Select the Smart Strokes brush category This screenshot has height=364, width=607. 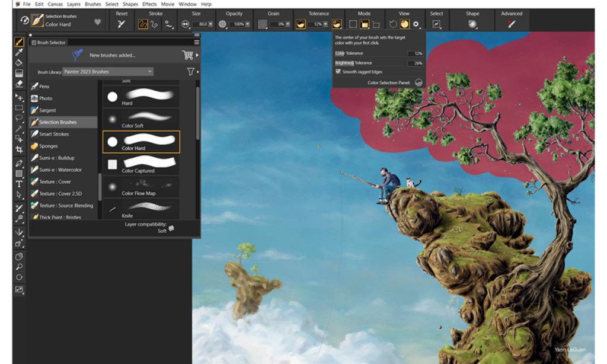(x=63, y=134)
